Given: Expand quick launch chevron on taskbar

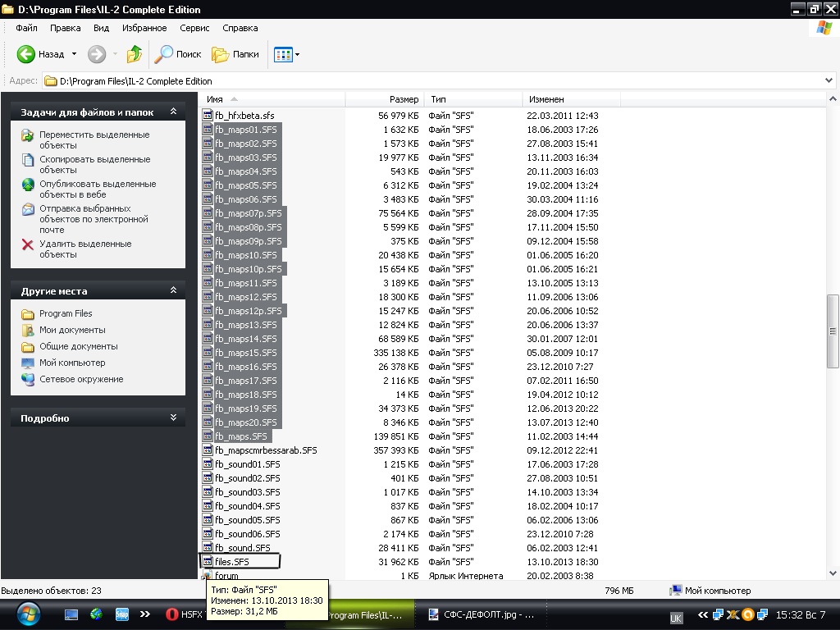Looking at the screenshot, I should pos(145,614).
